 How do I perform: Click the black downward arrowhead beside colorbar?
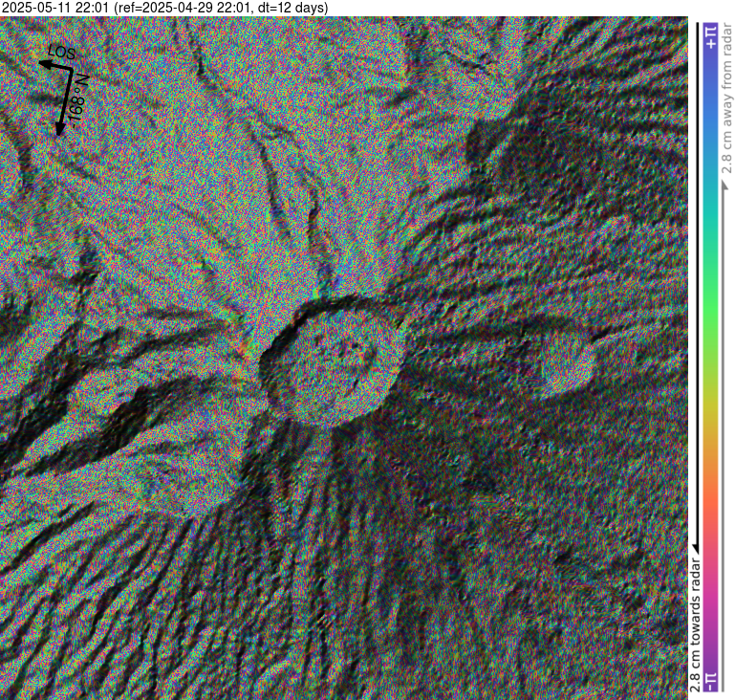click(696, 547)
